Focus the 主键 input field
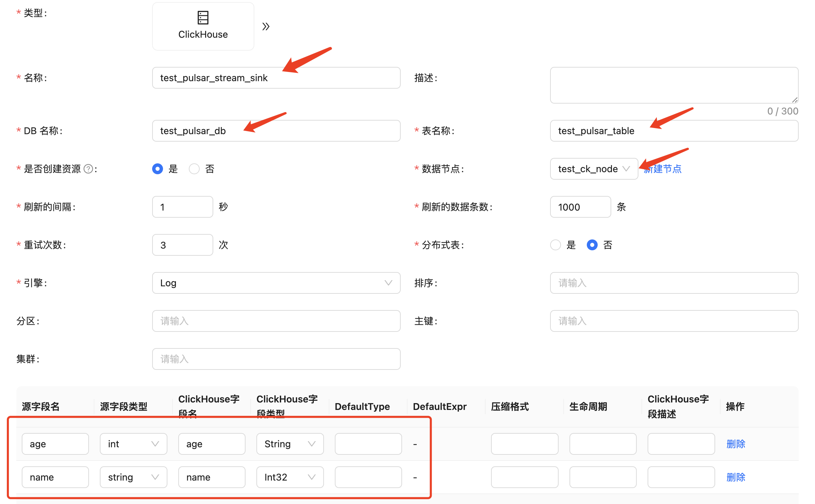Viewport: 815px width, 504px height. [x=674, y=321]
